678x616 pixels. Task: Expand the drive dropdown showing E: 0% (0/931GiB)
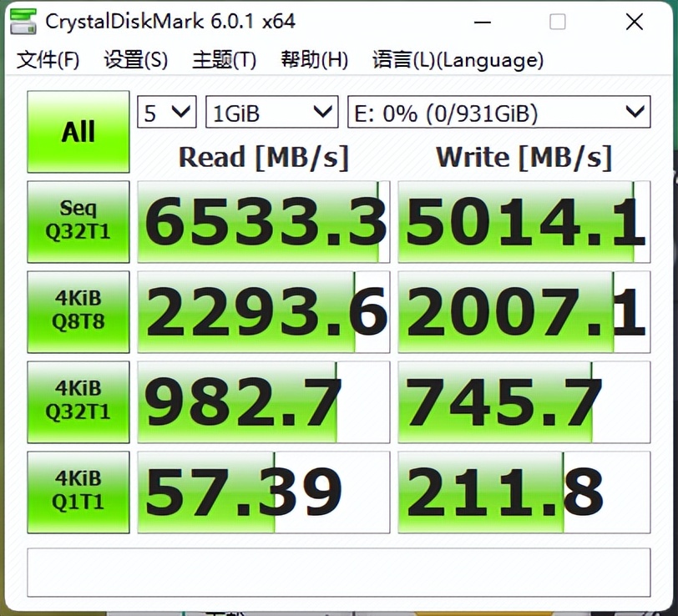(x=499, y=112)
